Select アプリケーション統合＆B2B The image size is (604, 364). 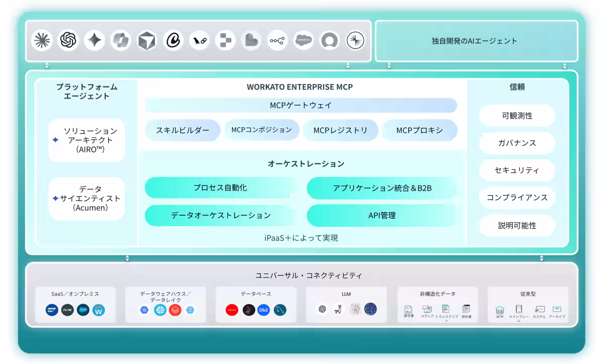(382, 188)
